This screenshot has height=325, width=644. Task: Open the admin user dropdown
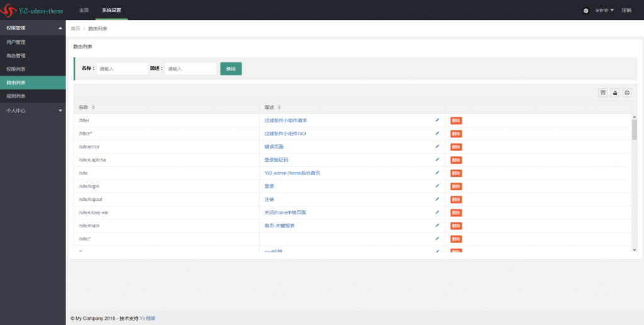[x=604, y=10]
